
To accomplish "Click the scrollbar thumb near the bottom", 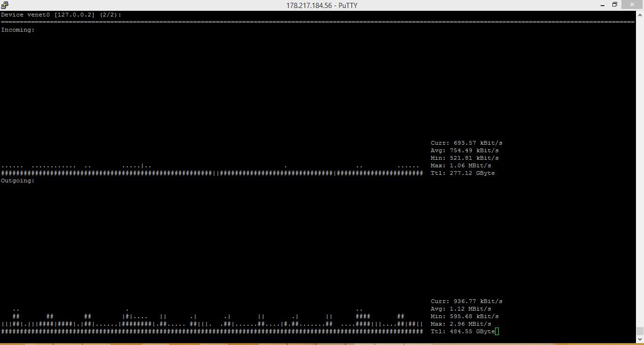I will (640, 331).
